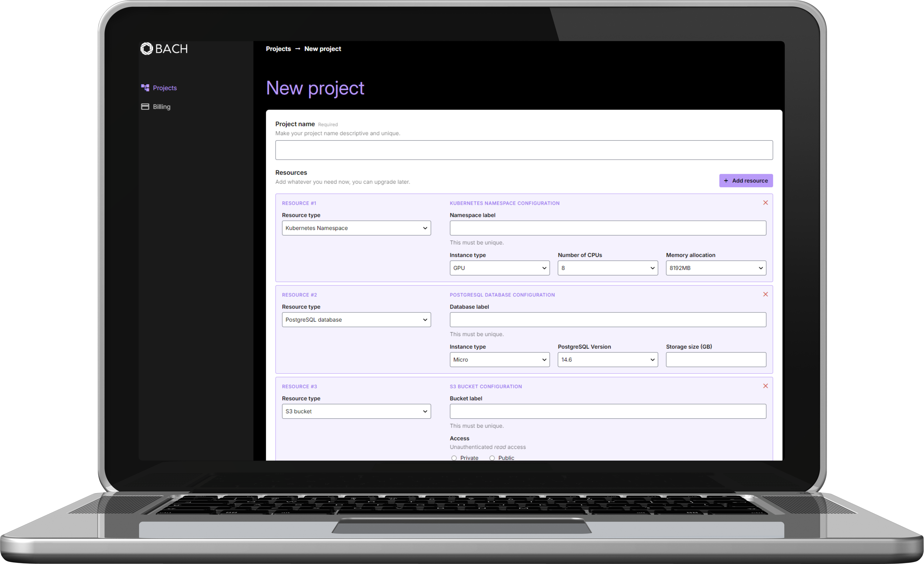
Task: Enable Public read access for S3 bucket
Action: pyautogui.click(x=492, y=457)
